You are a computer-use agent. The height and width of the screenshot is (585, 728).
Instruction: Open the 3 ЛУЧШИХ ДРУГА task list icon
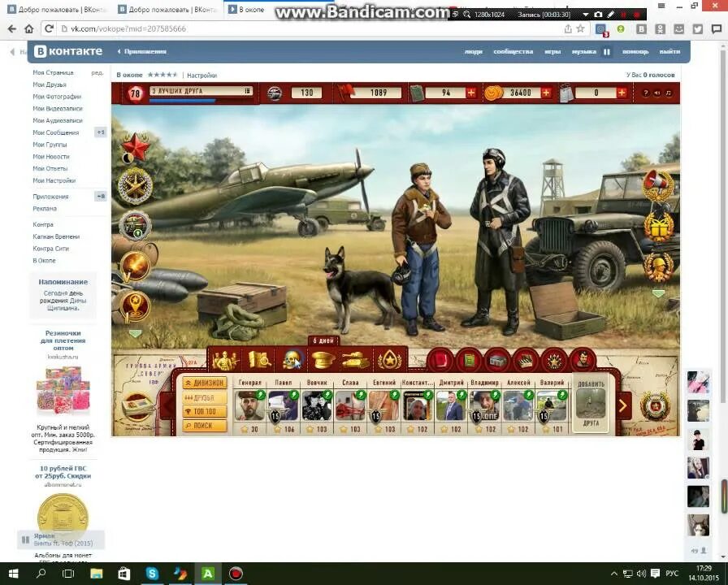pos(248,90)
